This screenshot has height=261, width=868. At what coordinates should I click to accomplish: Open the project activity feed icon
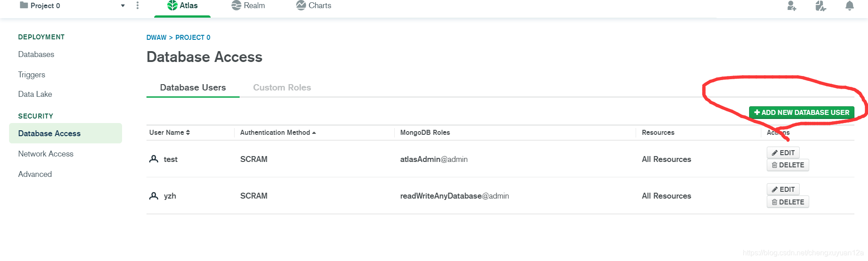point(821,6)
